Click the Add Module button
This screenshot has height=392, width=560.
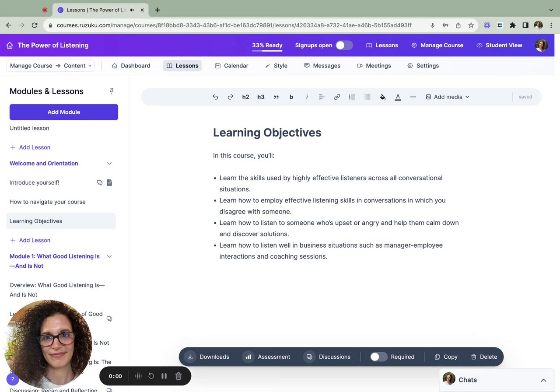[64, 112]
